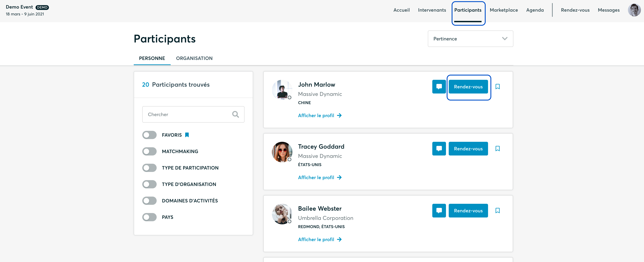Click Tracey Goddard's profile photo
The height and width of the screenshot is (262, 644).
282,152
